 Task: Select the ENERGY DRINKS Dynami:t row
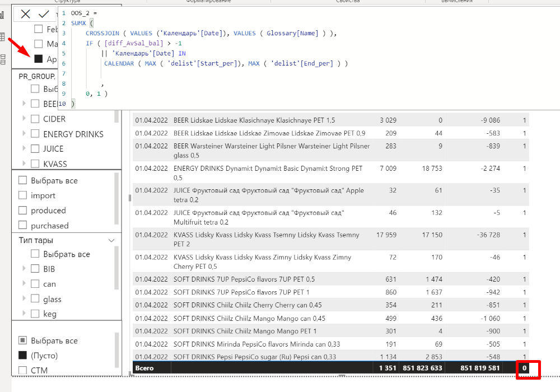(331, 173)
